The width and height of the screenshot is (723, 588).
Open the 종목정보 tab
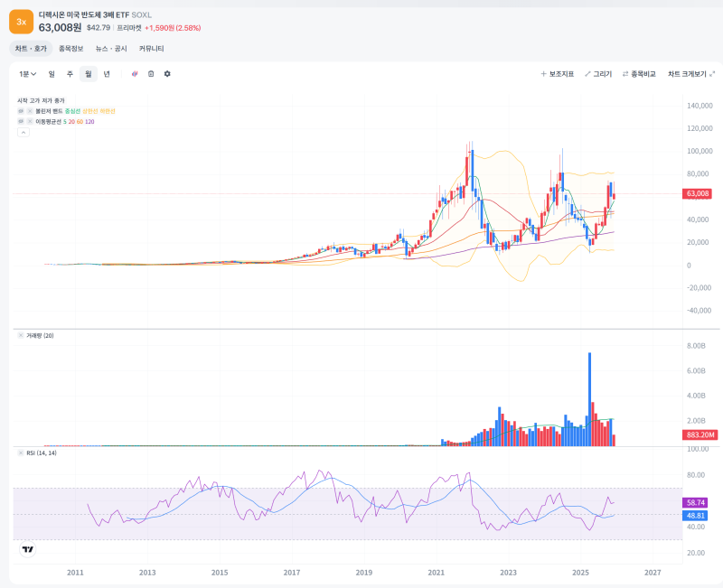pyautogui.click(x=71, y=49)
